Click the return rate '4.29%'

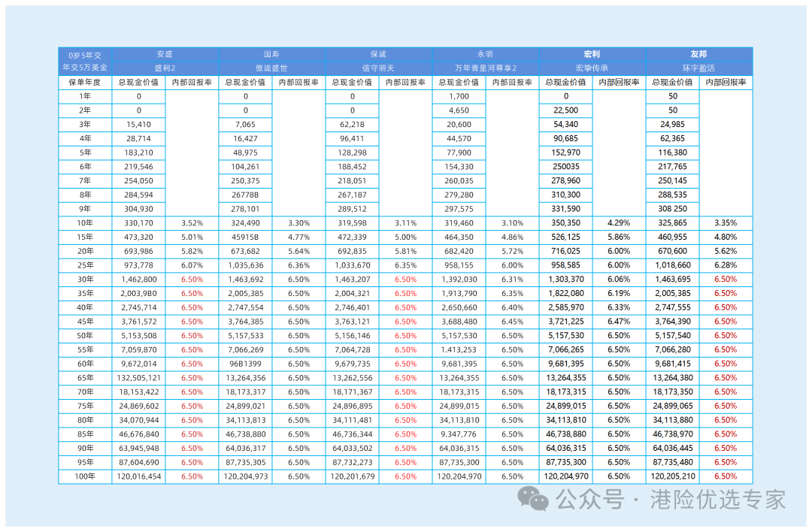[619, 223]
